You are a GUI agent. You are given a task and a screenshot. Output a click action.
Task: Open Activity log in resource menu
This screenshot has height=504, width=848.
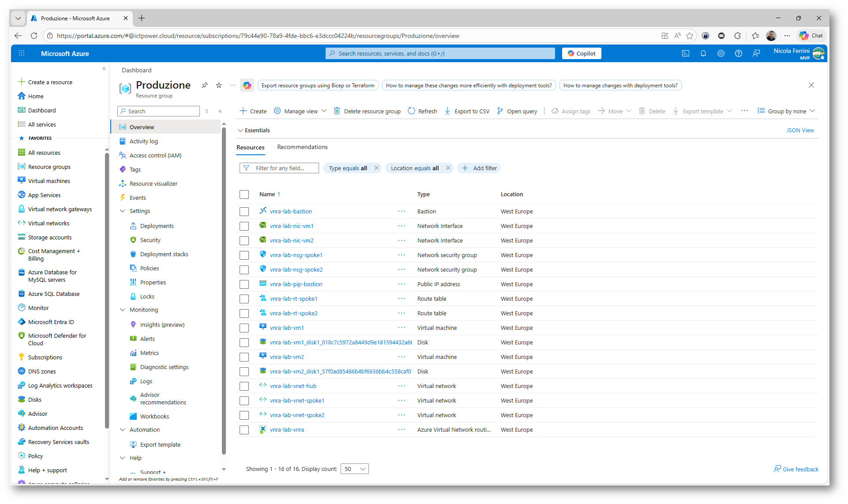click(x=143, y=142)
